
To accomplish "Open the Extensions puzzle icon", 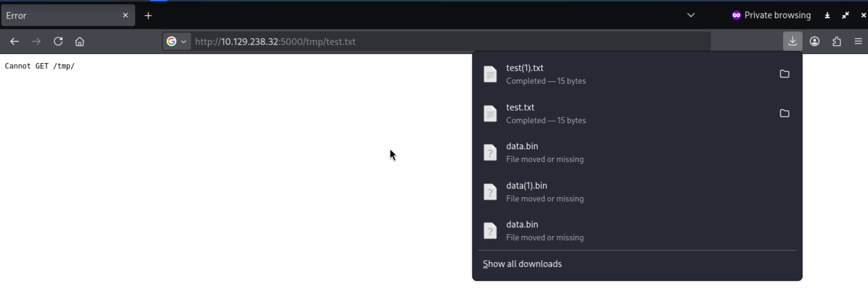I will (836, 42).
